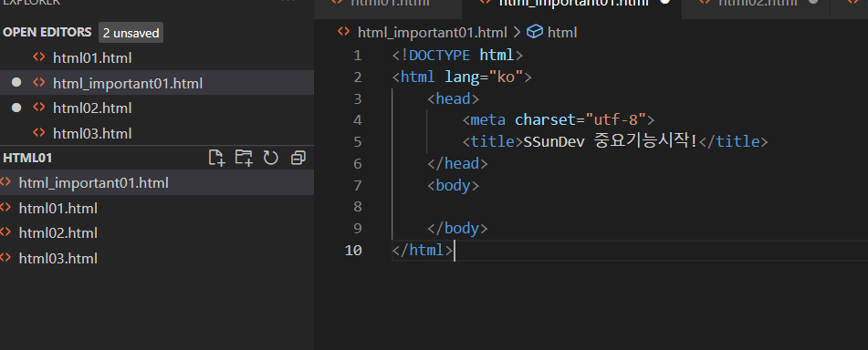Click the unsaved dot on html_important01.html tab
The height and width of the screenshot is (350, 868).
(x=666, y=2)
